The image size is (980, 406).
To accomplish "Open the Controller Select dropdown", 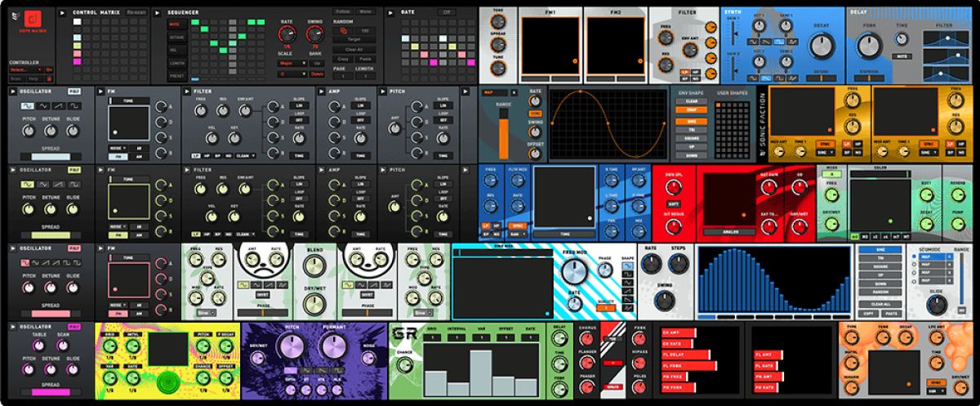I will [26, 69].
